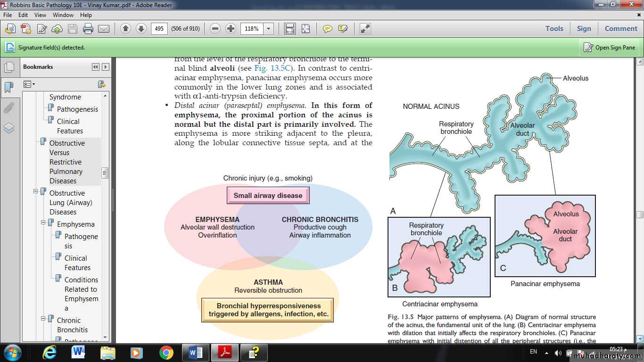Follow the Fig. 13.5C link

[x=276, y=68]
